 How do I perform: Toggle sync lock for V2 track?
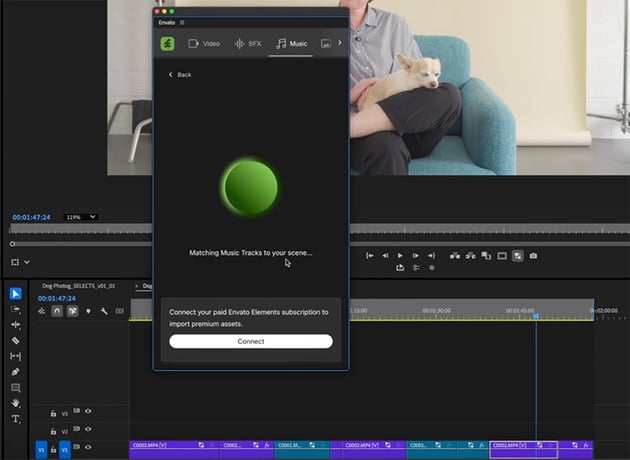pyautogui.click(x=76, y=429)
